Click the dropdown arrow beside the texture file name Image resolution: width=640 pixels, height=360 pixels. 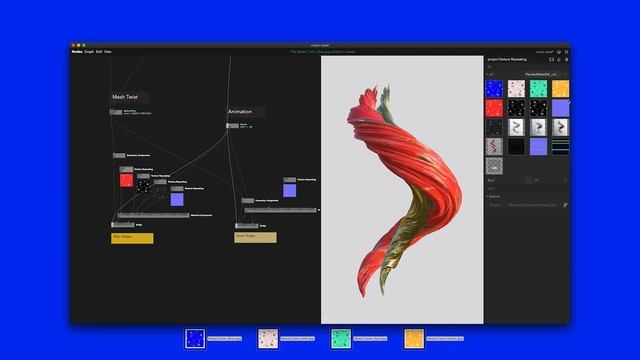[566, 74]
